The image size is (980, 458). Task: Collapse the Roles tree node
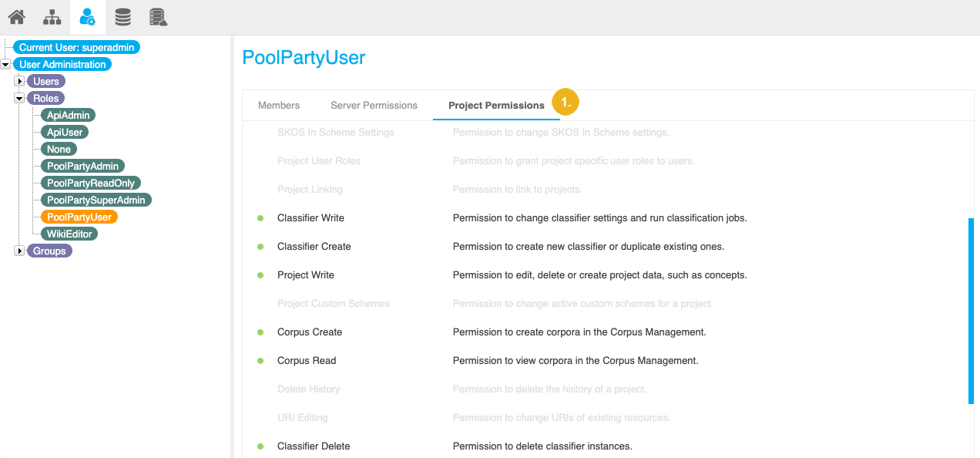(18, 98)
